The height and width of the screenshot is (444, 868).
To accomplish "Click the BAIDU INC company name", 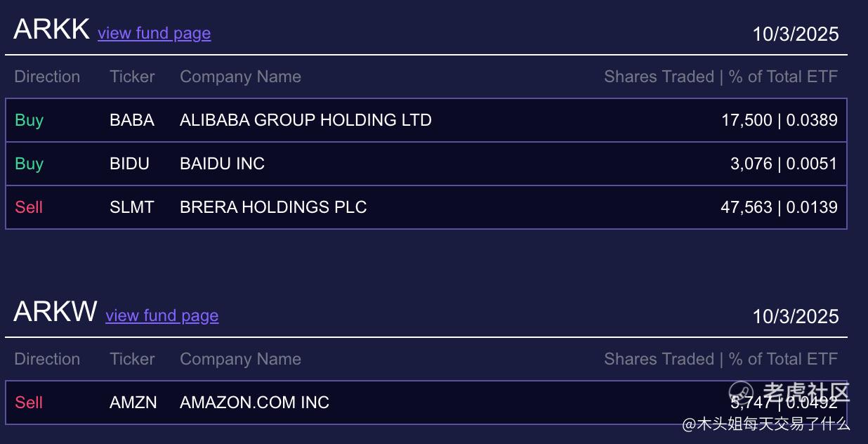I will pos(222,164).
